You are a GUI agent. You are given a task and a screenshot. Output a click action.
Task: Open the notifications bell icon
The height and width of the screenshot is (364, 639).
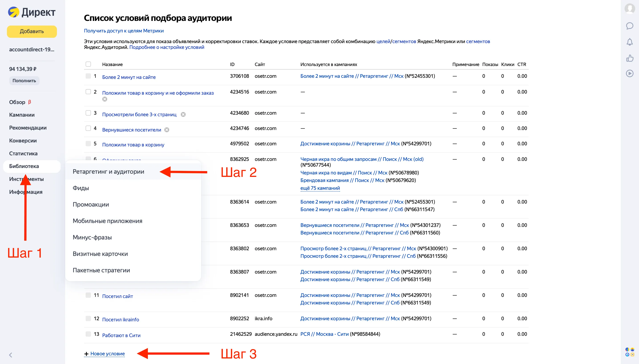click(629, 42)
